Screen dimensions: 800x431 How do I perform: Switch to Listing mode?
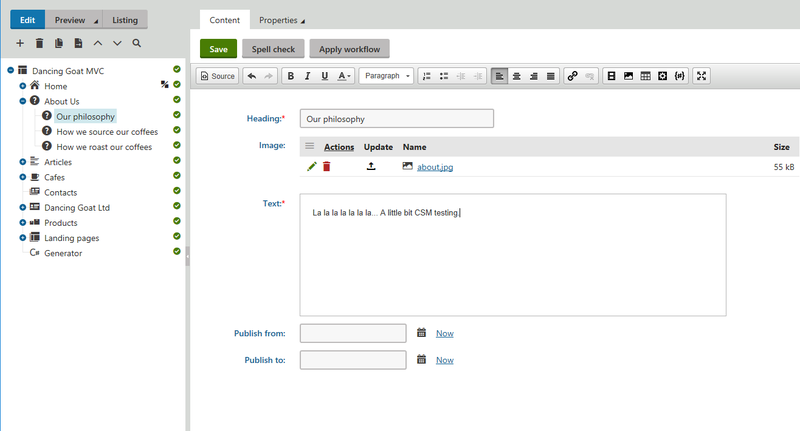(x=125, y=20)
